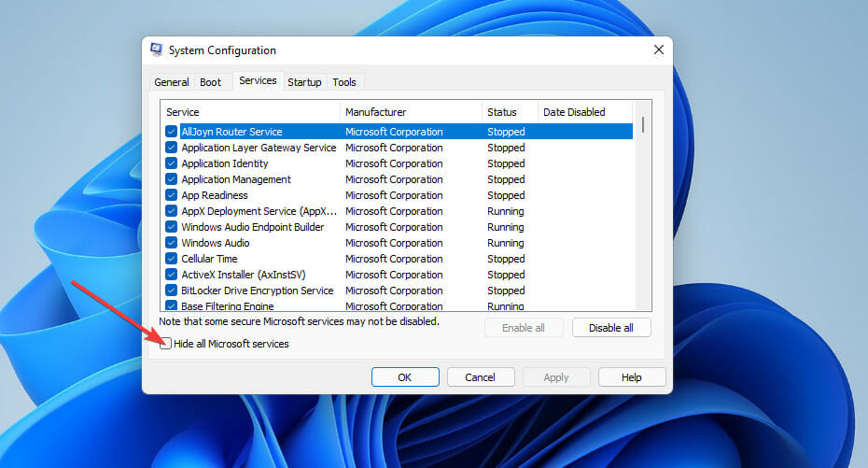Uncheck Application Management checkbox
Image resolution: width=868 pixels, height=468 pixels.
pos(171,179)
